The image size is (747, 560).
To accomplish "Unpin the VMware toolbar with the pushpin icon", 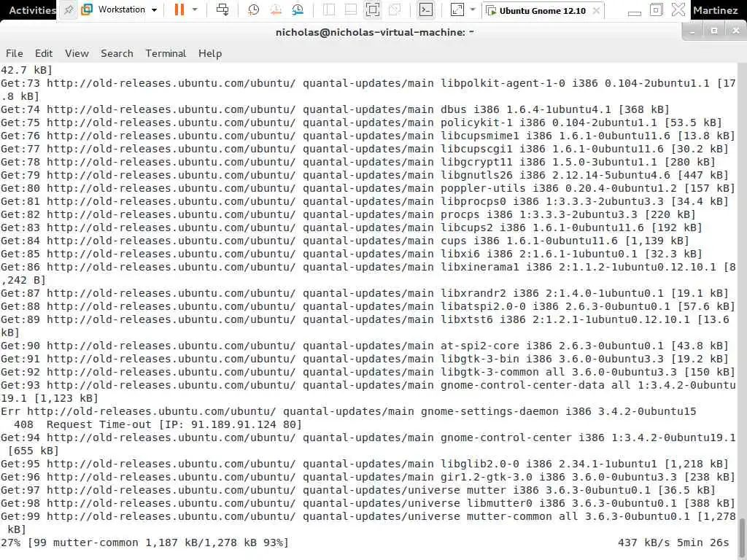I will pyautogui.click(x=69, y=9).
